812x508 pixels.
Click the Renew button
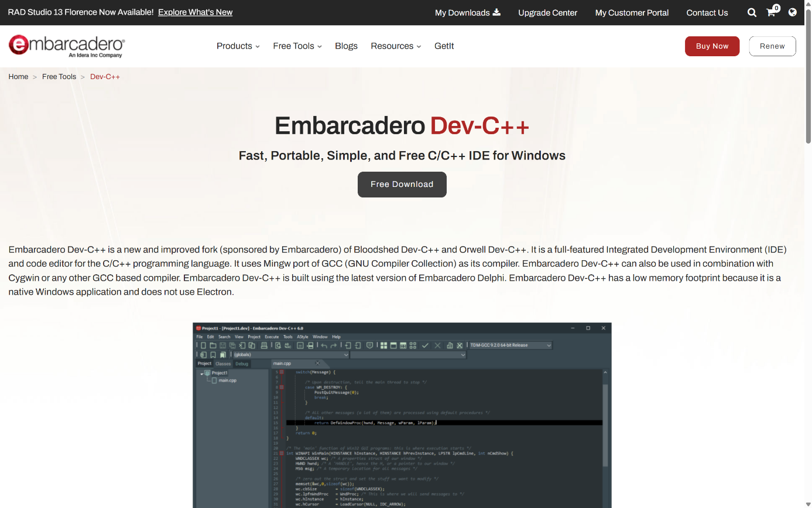(x=772, y=46)
